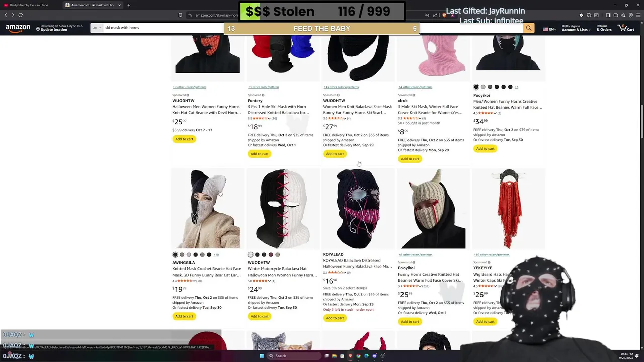The height and width of the screenshot is (362, 644).
Task: Click the orange search magnifier button
Action: [528, 28]
